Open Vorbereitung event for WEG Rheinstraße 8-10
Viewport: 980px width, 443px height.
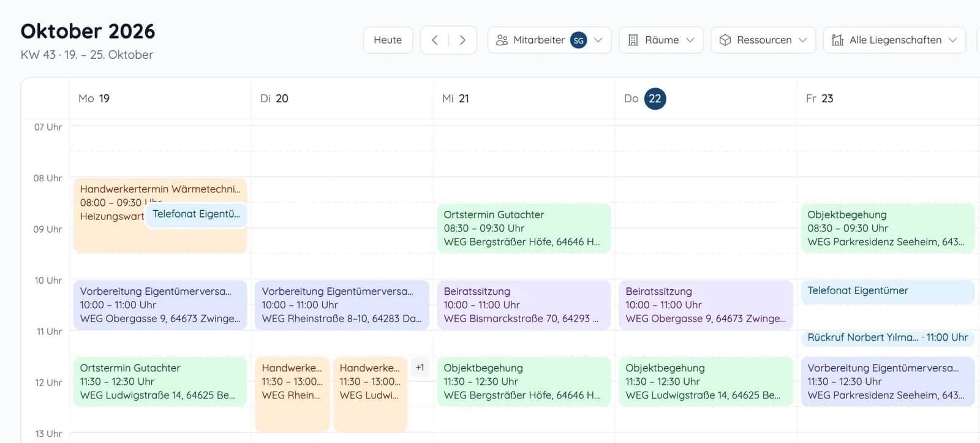click(x=342, y=305)
